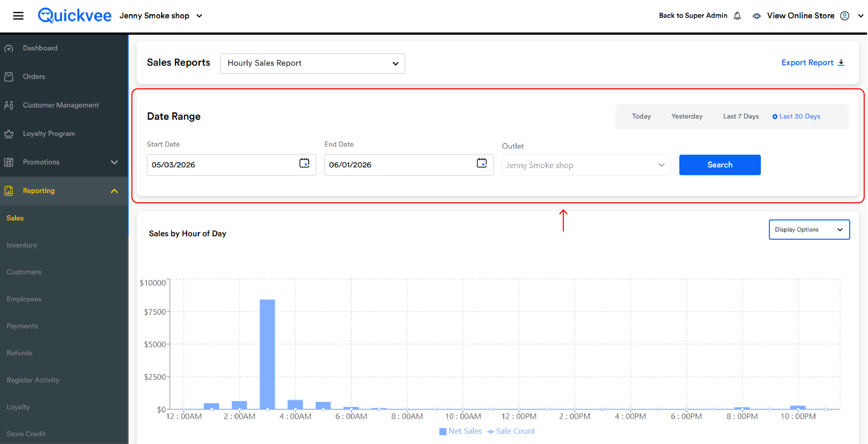Select the Yesterday date range
This screenshot has height=444, width=868.
[687, 116]
